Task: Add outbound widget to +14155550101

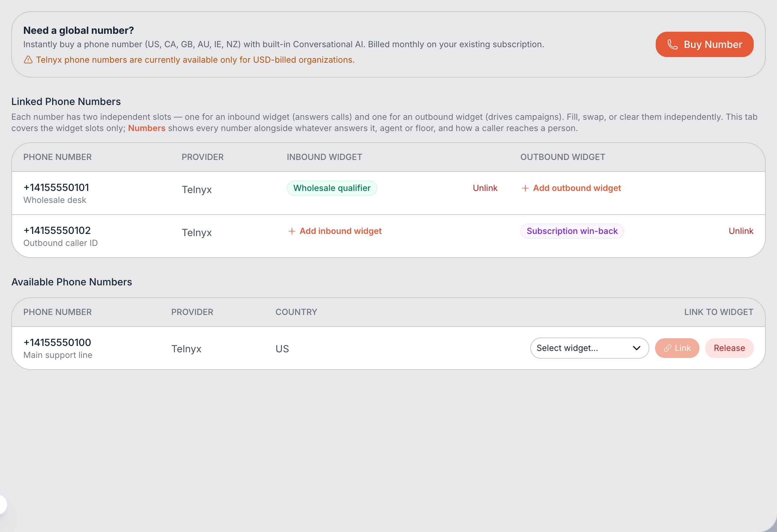Action: (571, 188)
